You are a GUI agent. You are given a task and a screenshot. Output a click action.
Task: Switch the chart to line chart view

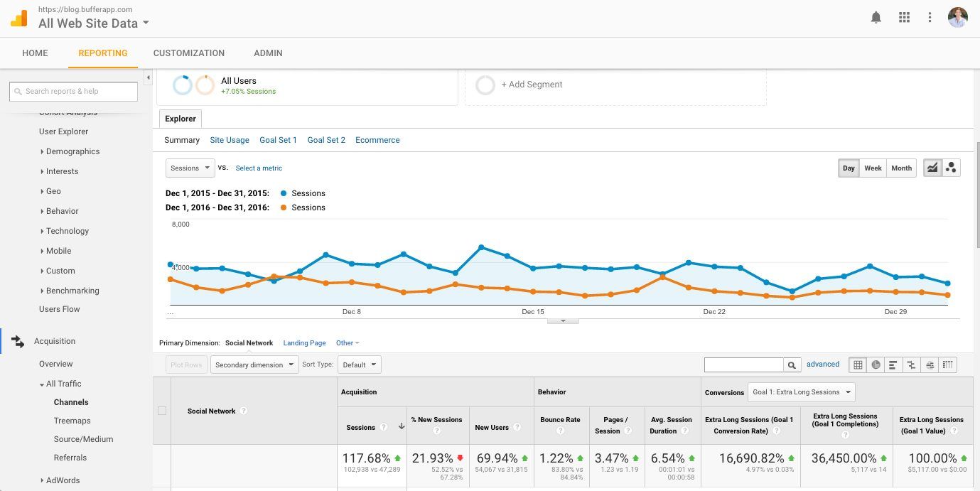[932, 167]
